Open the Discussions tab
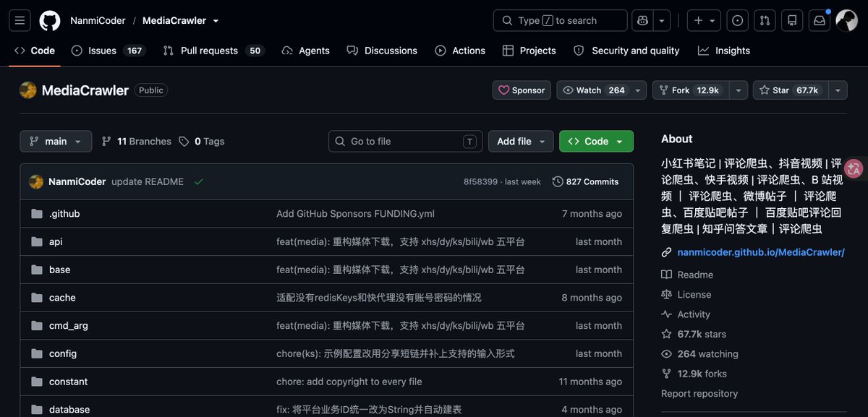This screenshot has height=417, width=868. pyautogui.click(x=382, y=51)
